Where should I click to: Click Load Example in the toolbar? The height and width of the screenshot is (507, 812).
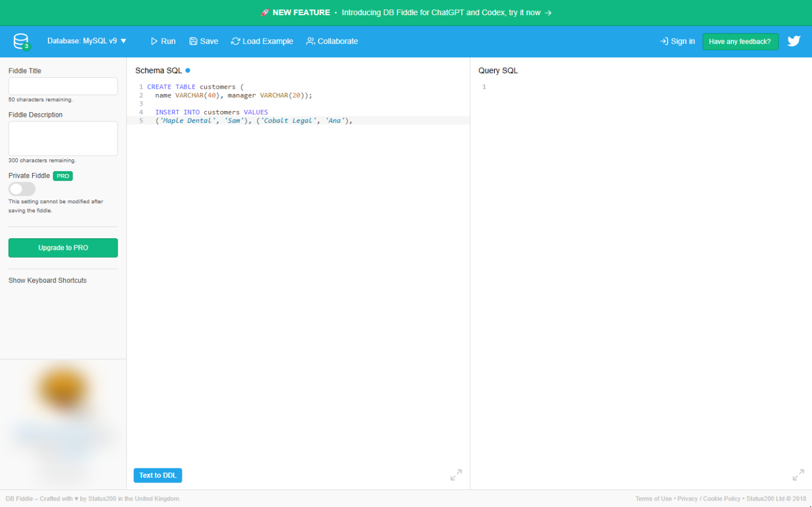click(262, 41)
